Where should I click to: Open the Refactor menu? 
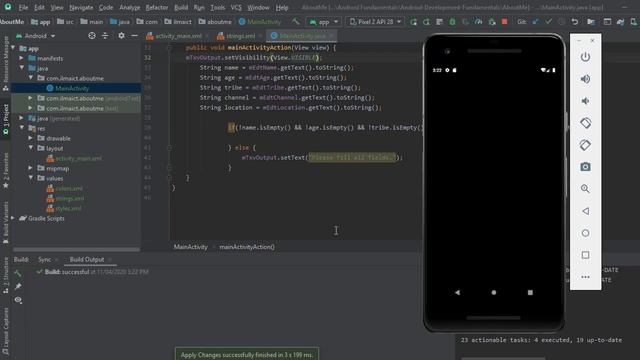tap(157, 7)
